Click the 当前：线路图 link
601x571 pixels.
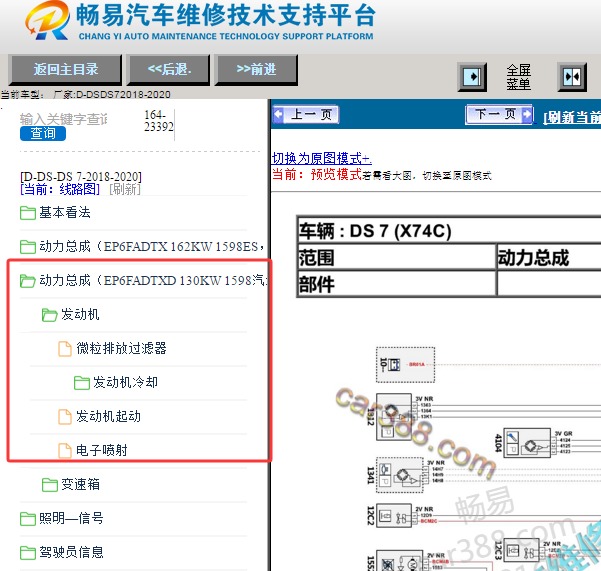(60, 189)
